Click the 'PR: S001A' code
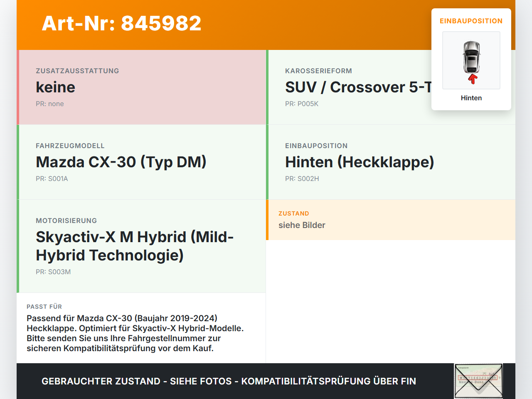The width and height of the screenshot is (532, 399). (52, 179)
